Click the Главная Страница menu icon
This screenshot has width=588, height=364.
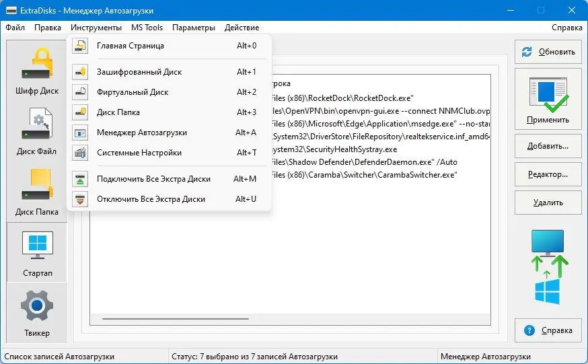click(x=80, y=46)
